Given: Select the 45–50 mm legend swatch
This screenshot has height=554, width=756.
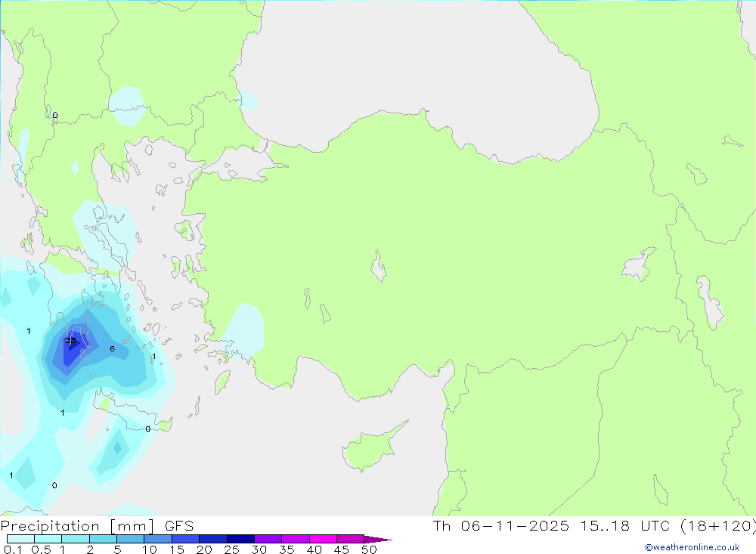Looking at the screenshot, I should (x=351, y=539).
